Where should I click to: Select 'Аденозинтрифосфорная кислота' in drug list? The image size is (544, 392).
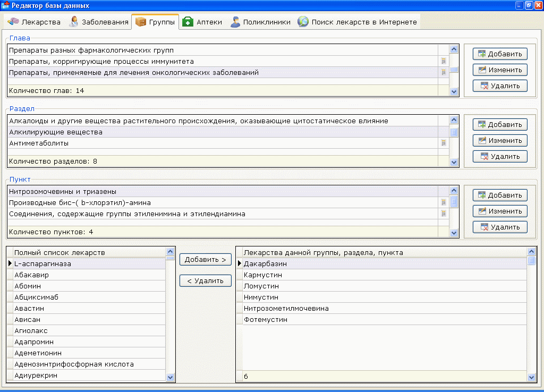(89, 364)
